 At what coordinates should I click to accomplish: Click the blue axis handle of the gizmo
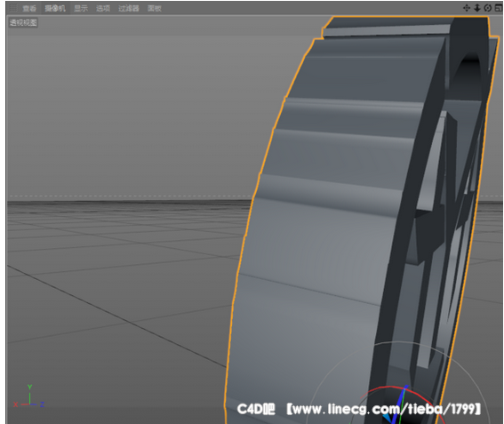point(400,400)
